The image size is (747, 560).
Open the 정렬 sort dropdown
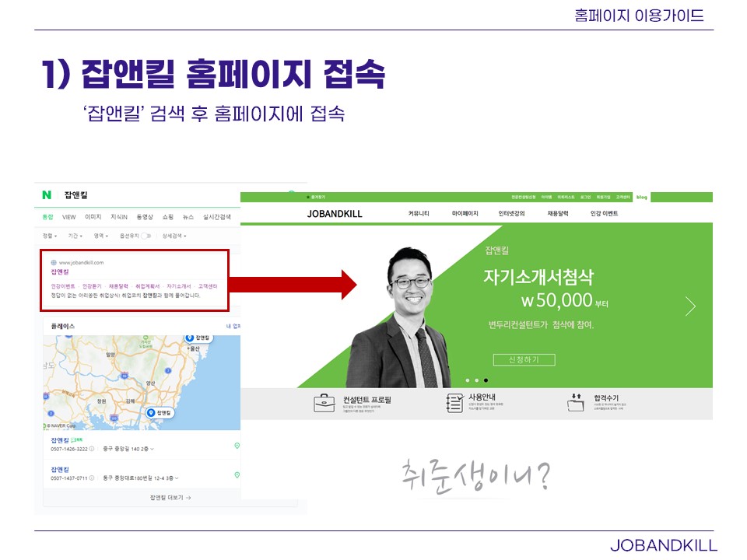point(50,236)
